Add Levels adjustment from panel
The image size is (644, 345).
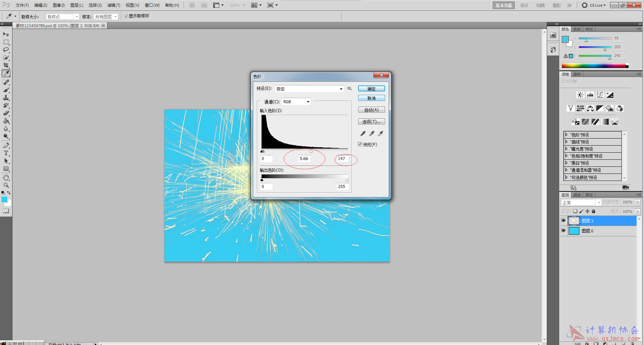click(590, 95)
